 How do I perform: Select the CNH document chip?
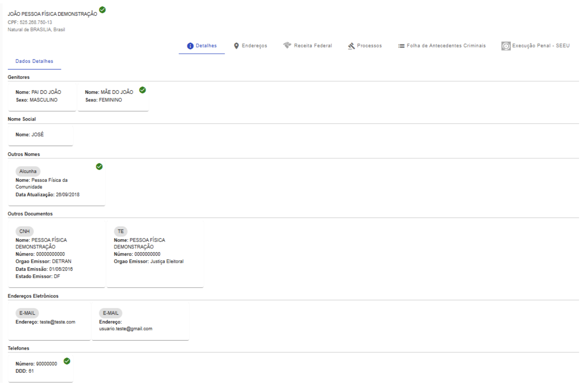pyautogui.click(x=25, y=231)
